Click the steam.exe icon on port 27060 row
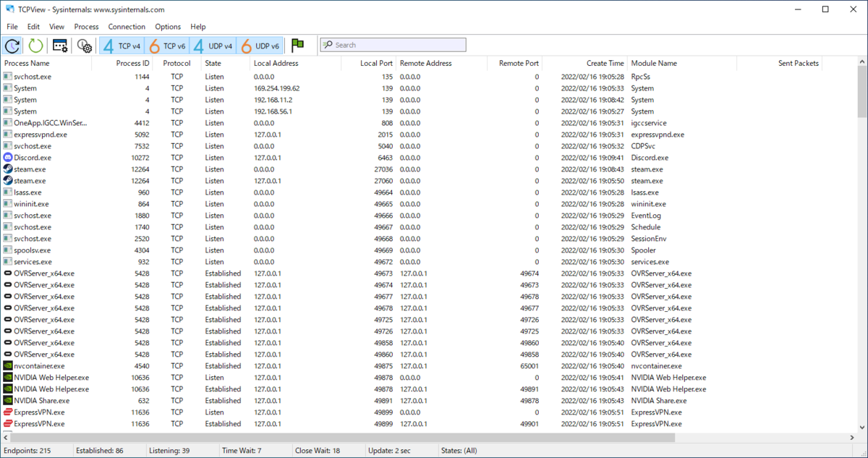This screenshot has height=458, width=868. point(8,180)
